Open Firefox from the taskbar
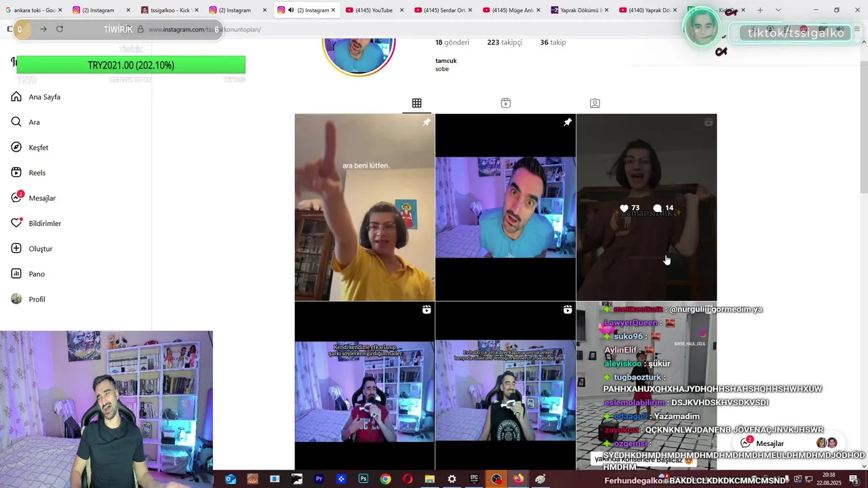 [518, 479]
